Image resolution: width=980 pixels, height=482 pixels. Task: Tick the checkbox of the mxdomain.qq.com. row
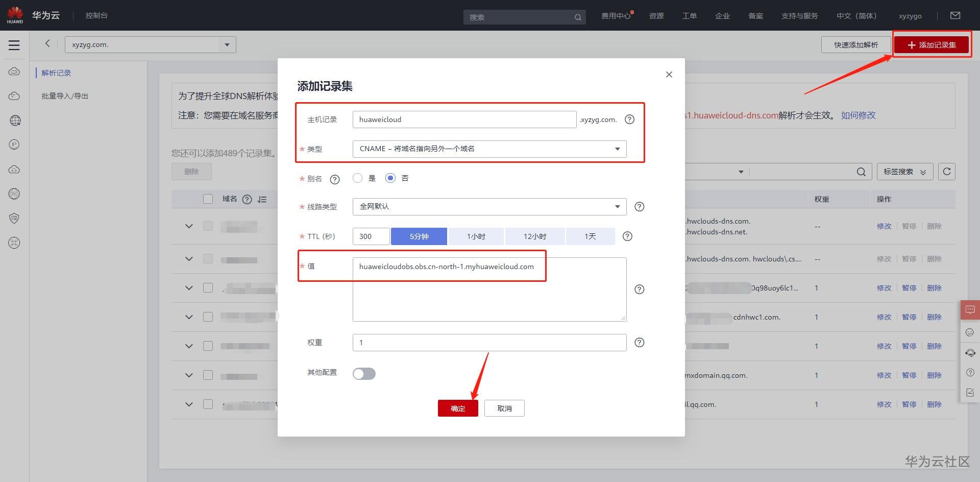tap(208, 375)
